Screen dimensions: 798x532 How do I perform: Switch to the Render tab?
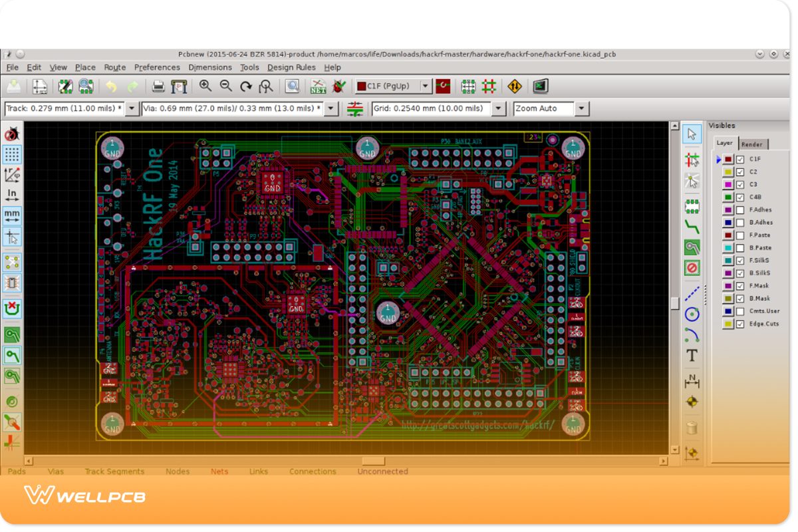coord(752,144)
